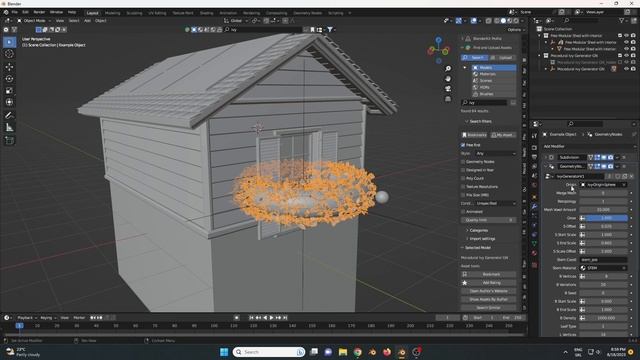Open the Stem Material STEM dropdown
The height and width of the screenshot is (360, 640).
coord(603,268)
